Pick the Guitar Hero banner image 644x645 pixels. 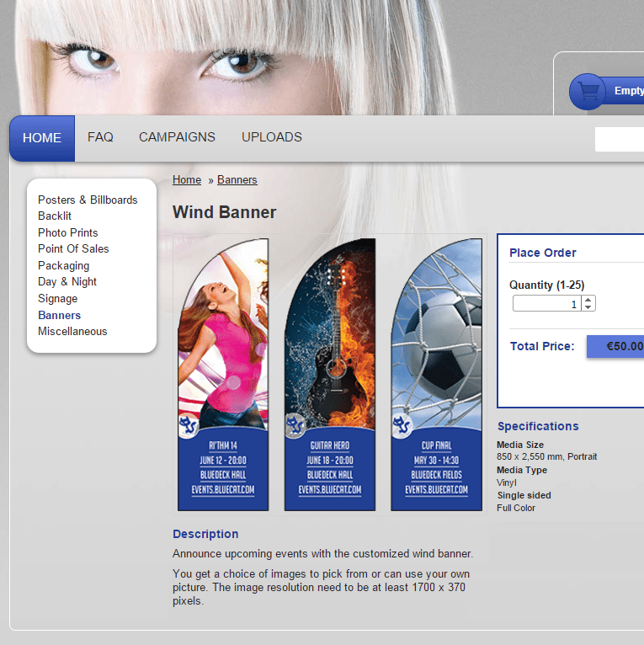pos(329,375)
